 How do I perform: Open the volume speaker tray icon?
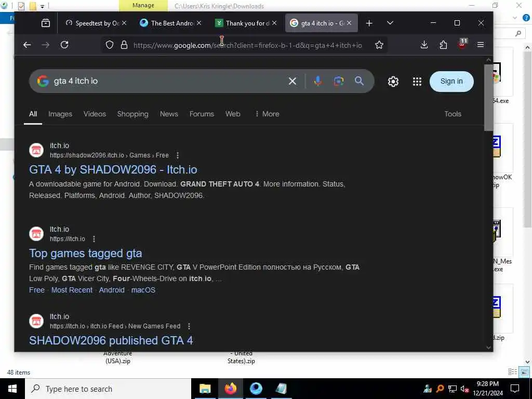coord(464,389)
